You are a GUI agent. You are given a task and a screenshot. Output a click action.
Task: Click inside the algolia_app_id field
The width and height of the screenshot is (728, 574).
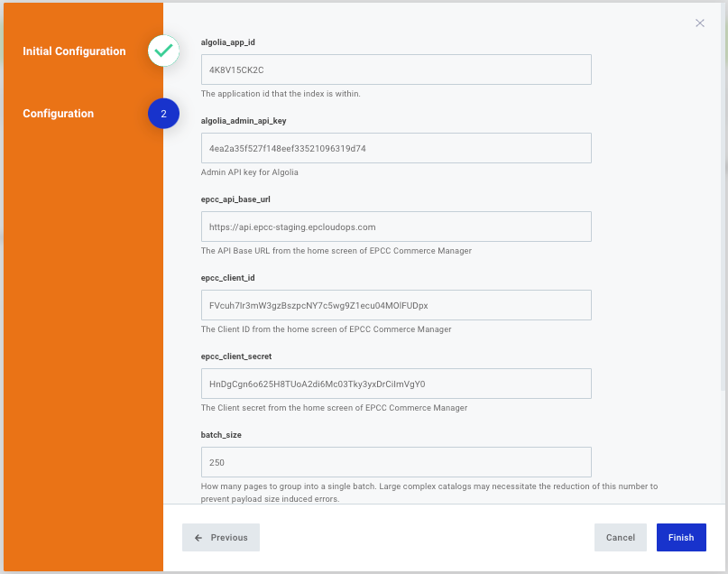(395, 69)
